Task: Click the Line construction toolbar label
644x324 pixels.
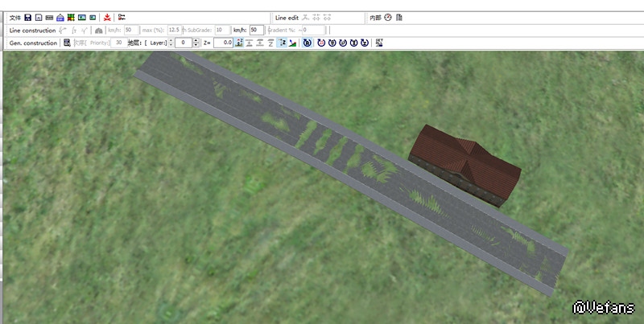Action: [32, 30]
